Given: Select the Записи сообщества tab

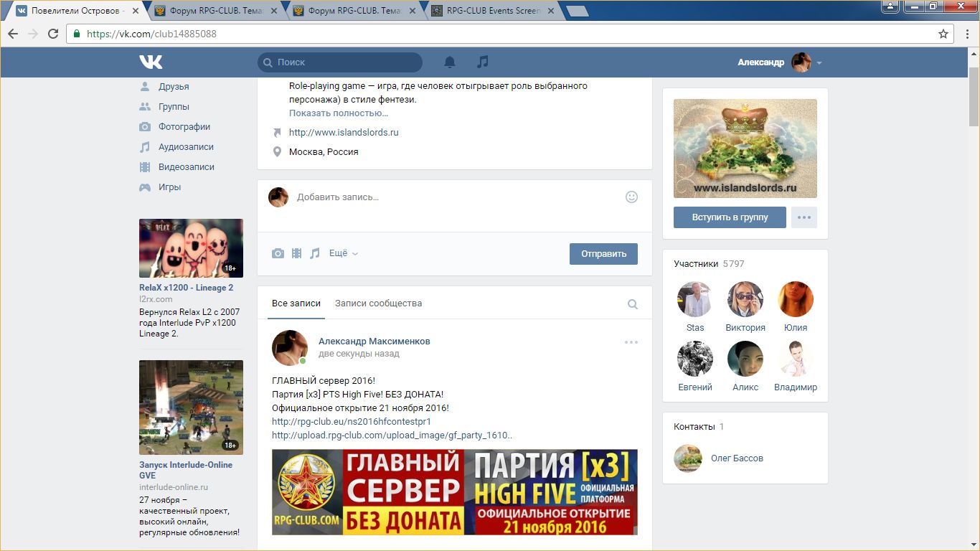Looking at the screenshot, I should click(378, 303).
